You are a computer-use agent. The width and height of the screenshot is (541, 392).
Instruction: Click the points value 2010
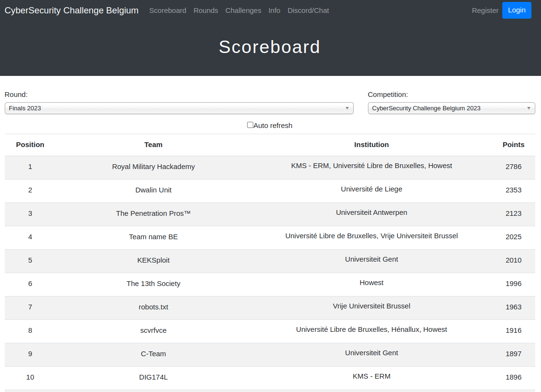tap(513, 260)
